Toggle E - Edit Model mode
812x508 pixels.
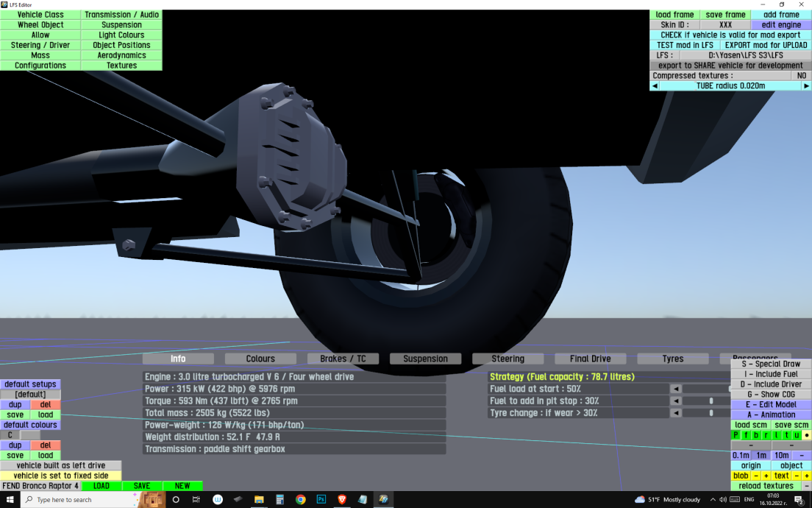[771, 404]
